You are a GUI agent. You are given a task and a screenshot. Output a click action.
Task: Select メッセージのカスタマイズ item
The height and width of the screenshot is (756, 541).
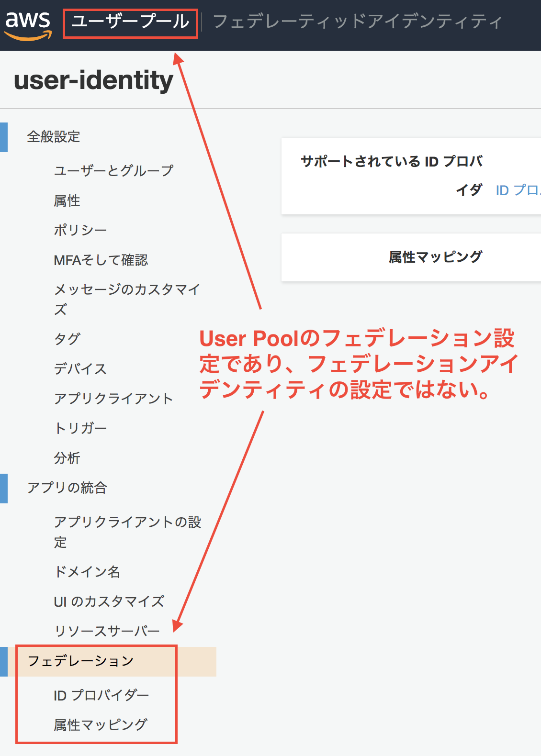click(x=127, y=299)
